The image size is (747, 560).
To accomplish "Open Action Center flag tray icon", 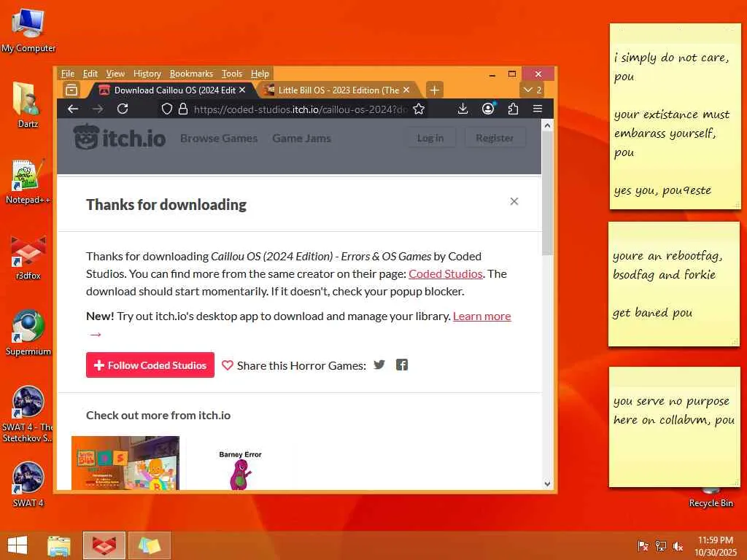I will coord(643,545).
